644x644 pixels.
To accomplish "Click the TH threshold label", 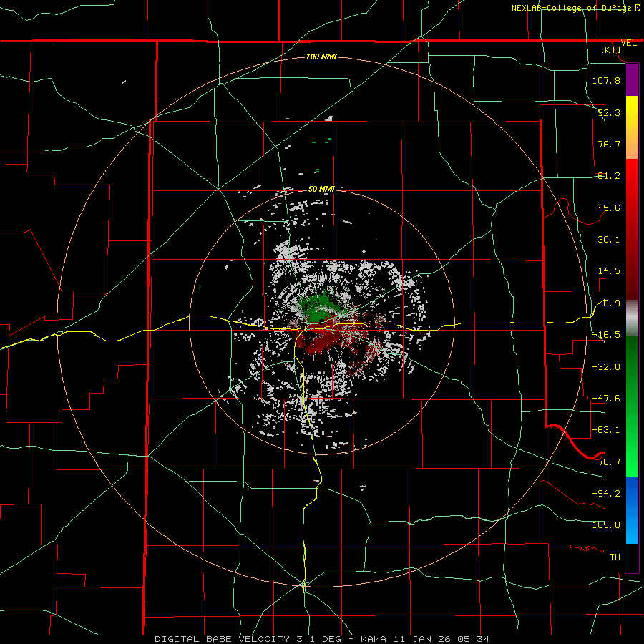I will (x=615, y=557).
